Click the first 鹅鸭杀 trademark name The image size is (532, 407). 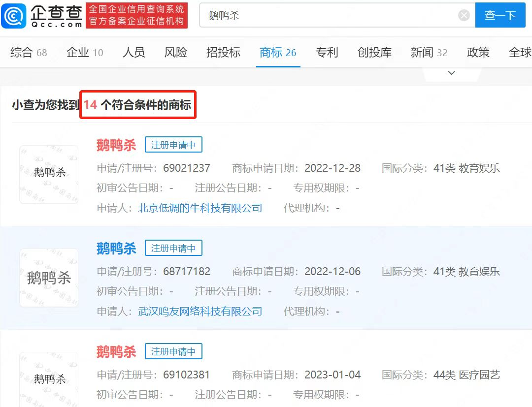115,145
